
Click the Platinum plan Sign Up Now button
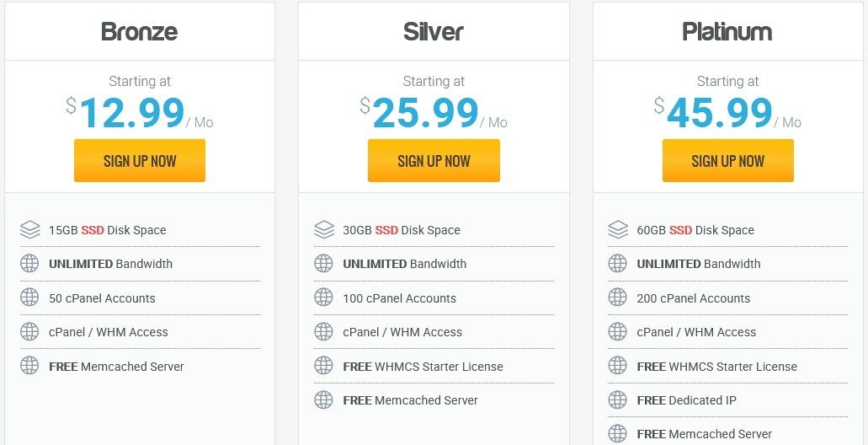[x=728, y=160]
